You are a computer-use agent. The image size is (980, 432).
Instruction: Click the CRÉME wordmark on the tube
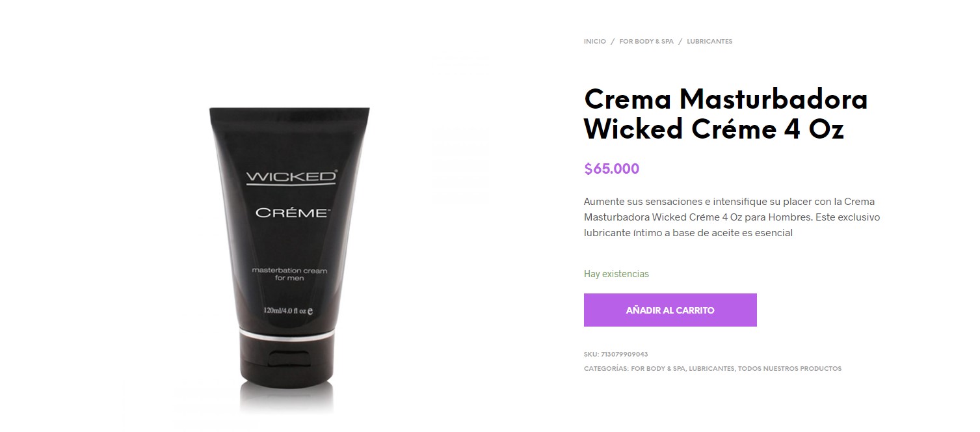291,213
